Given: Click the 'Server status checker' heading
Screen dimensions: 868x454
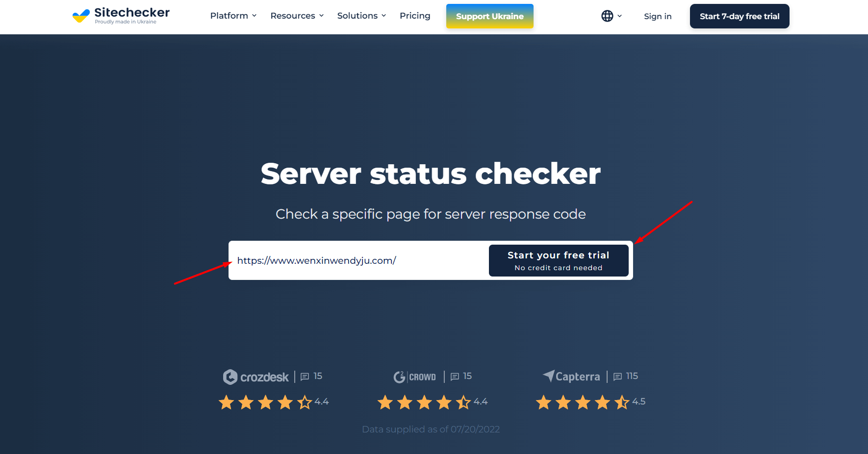Looking at the screenshot, I should (431, 174).
